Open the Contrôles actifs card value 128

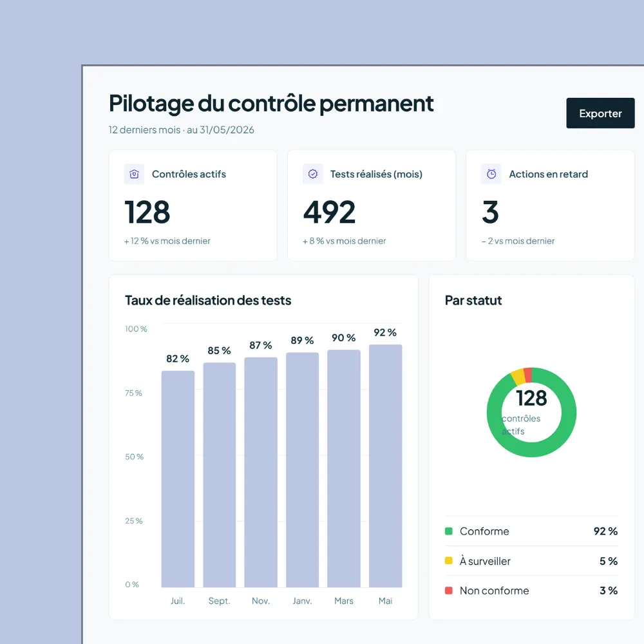147,213
